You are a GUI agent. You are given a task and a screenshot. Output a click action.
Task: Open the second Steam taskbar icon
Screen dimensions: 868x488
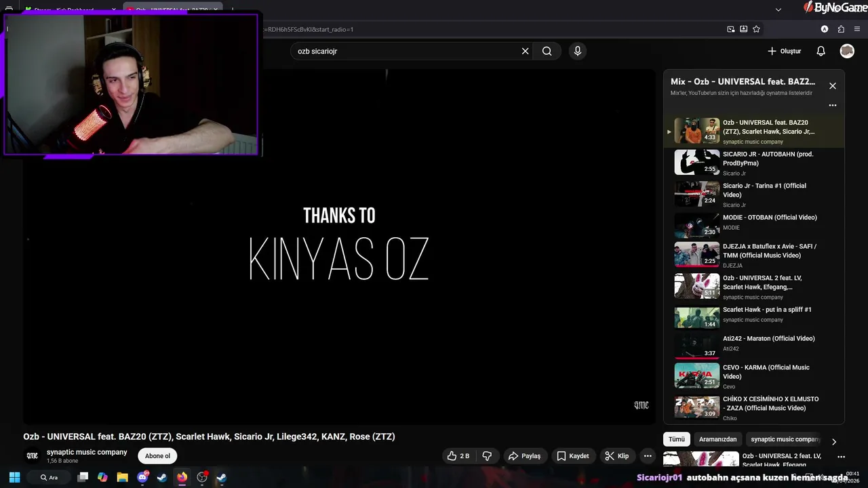point(222,477)
